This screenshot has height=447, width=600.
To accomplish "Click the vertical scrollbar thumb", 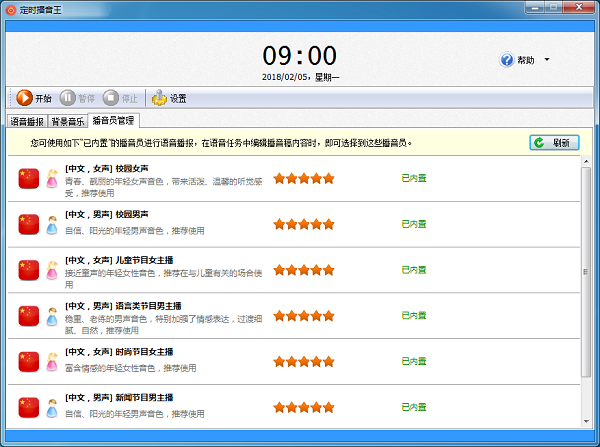I will click(x=586, y=272).
